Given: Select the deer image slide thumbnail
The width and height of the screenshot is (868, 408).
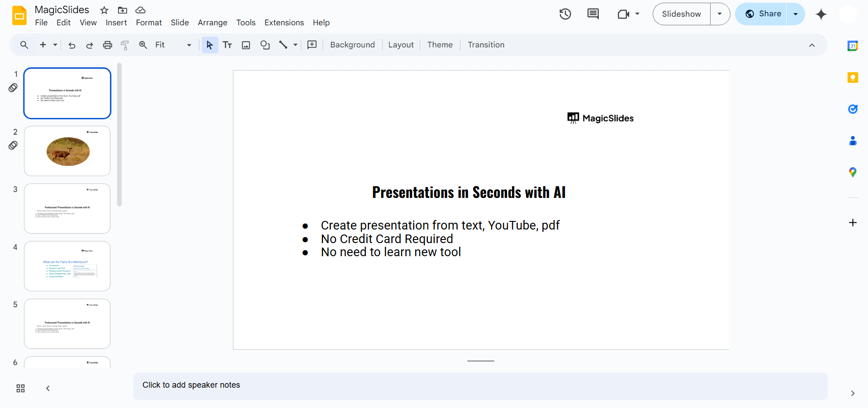Looking at the screenshot, I should tap(67, 151).
